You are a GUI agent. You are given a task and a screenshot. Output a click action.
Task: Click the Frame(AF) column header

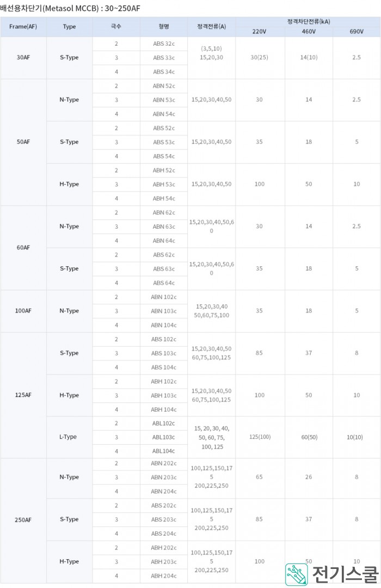tap(23, 27)
